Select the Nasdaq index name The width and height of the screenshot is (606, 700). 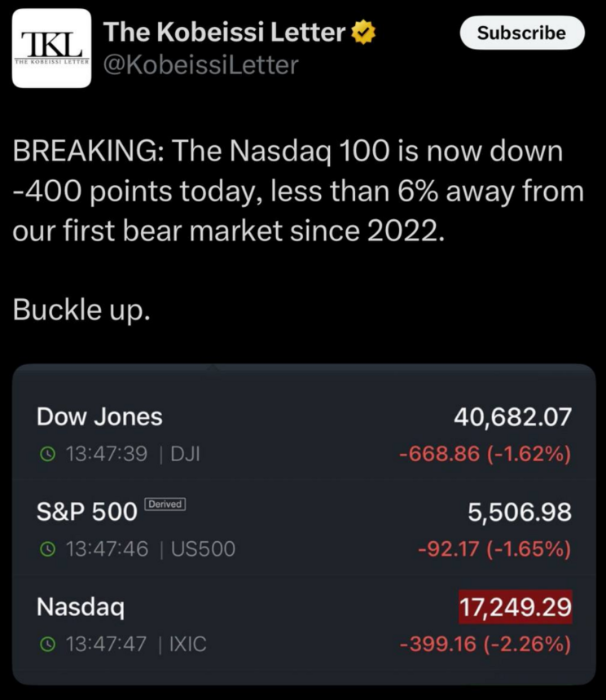80,607
